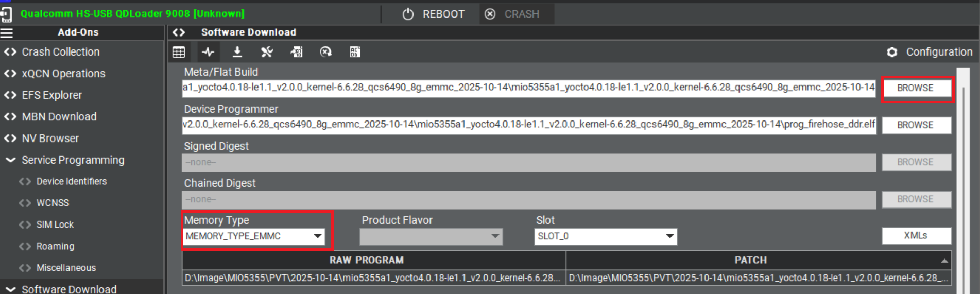Click the device selector phone icon

tap(6, 14)
